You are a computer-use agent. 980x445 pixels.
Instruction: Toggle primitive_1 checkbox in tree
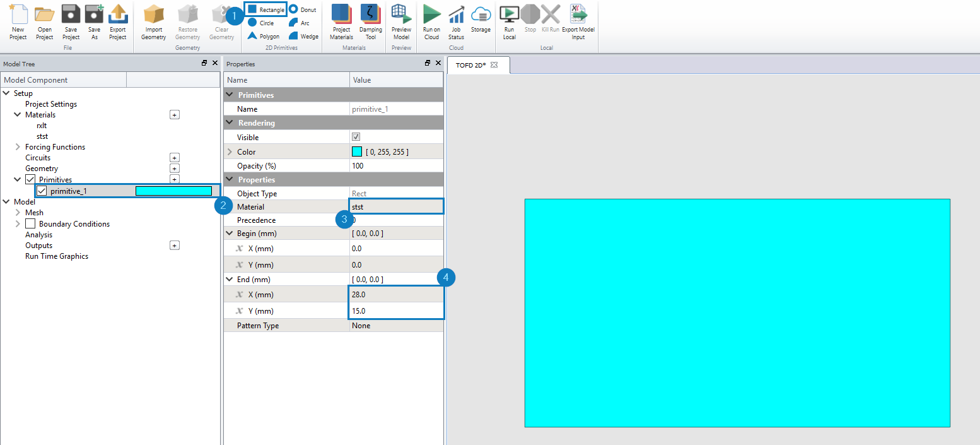coord(42,191)
